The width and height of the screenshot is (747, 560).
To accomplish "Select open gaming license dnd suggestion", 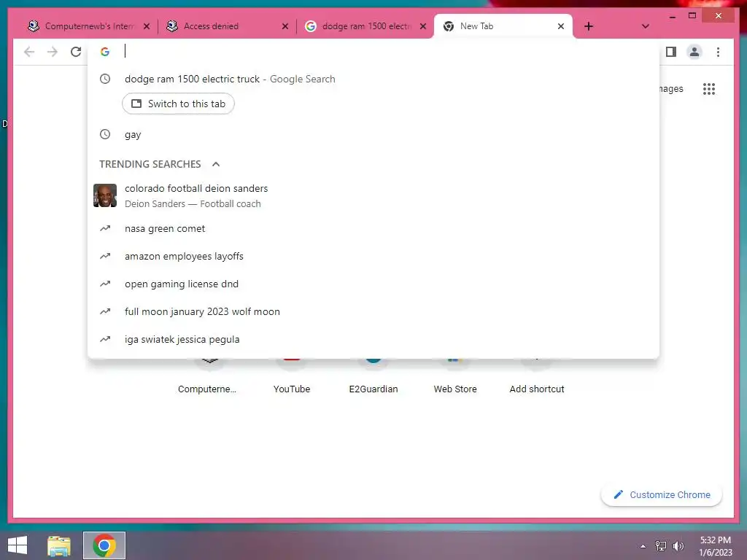I will point(373,284).
